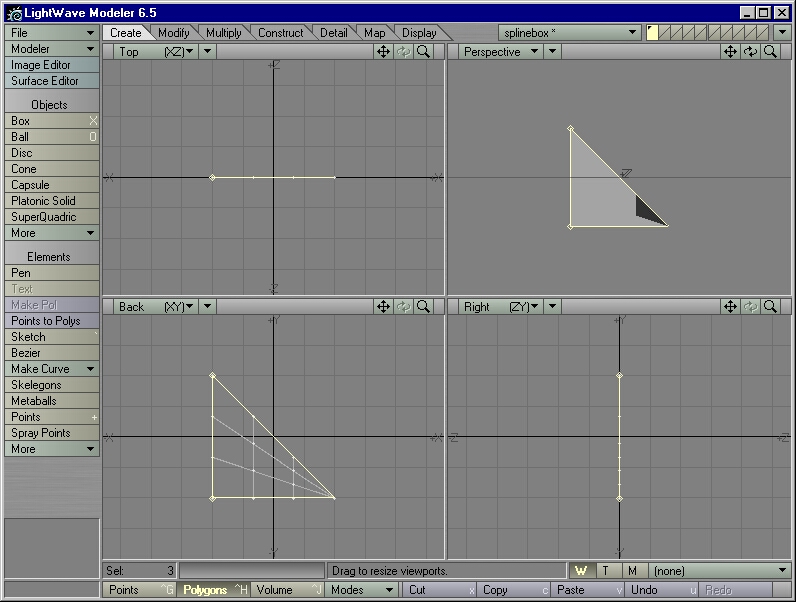
Task: Open the Construct tab
Action: point(280,33)
